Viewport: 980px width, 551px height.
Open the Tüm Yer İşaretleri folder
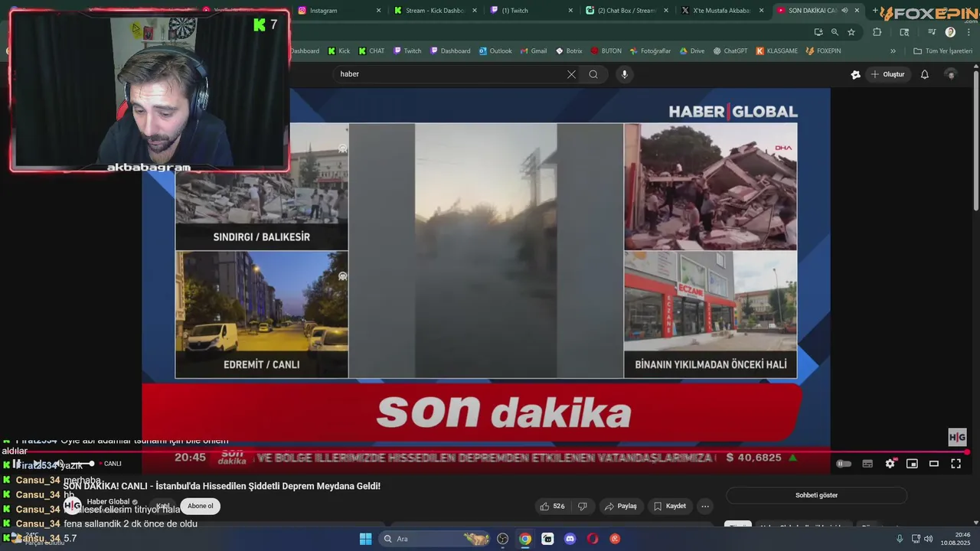click(x=942, y=51)
